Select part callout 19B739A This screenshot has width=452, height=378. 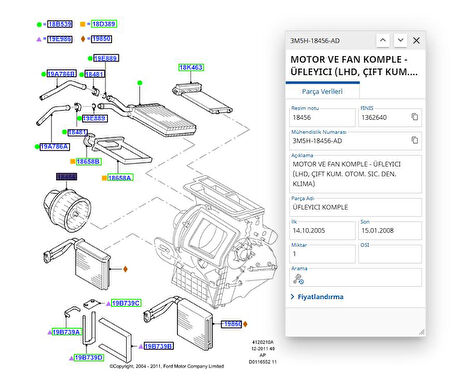pos(66,332)
